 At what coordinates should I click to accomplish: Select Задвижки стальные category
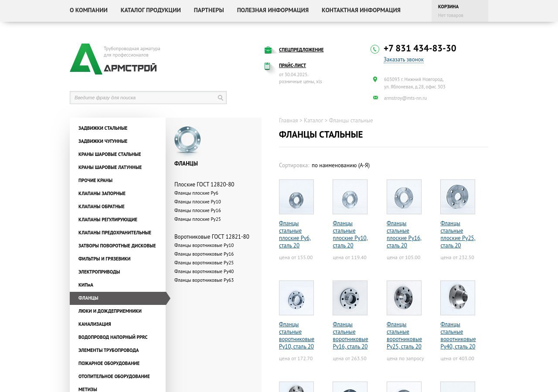[x=118, y=128]
